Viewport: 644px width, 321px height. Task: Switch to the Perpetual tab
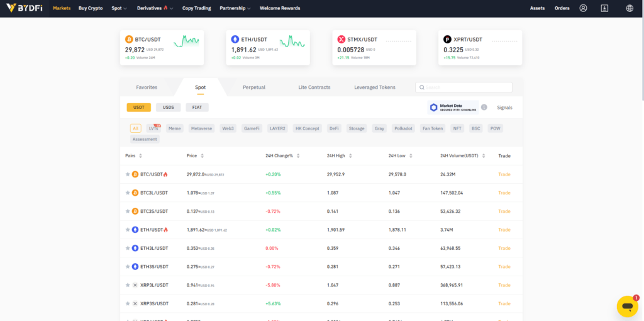click(x=254, y=87)
